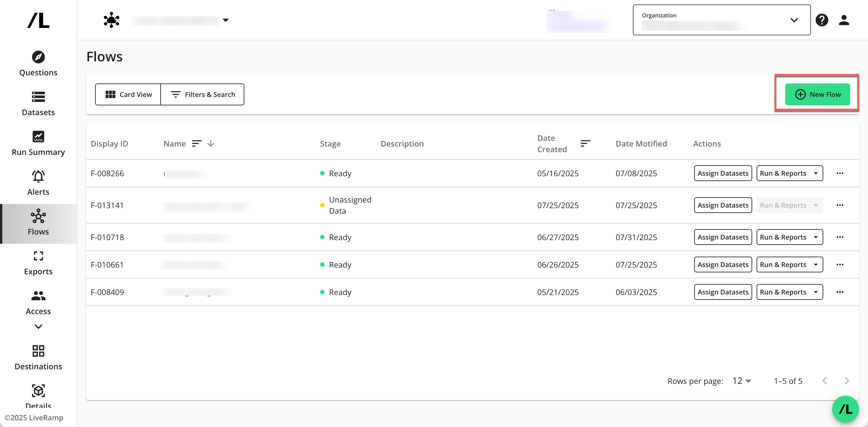
Task: Click the help question mark icon
Action: tap(822, 20)
